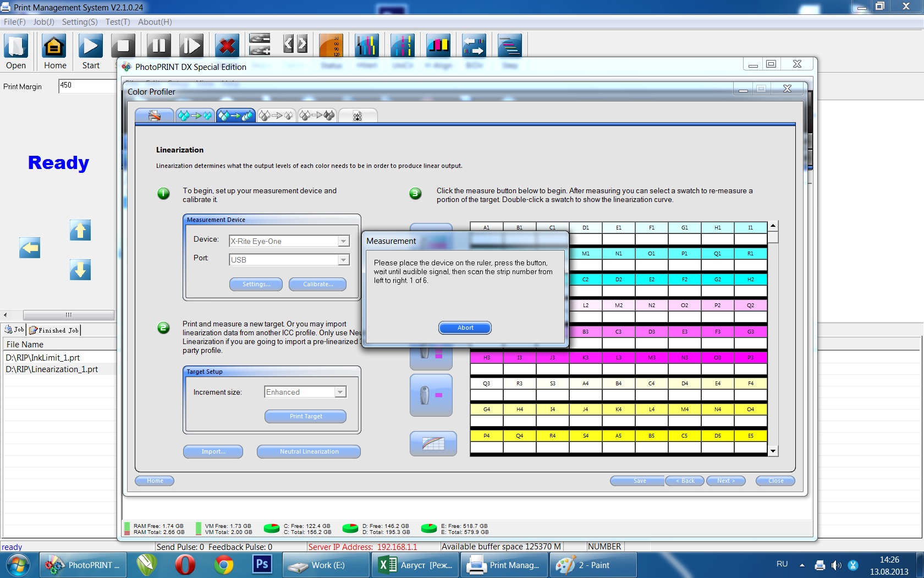Open the Job(J) menu
The width and height of the screenshot is (924, 578).
[44, 22]
